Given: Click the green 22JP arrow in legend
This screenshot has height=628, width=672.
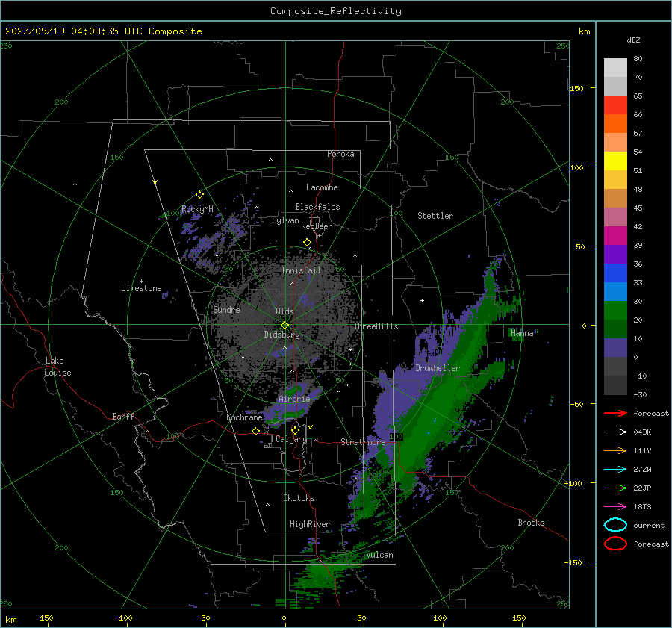Looking at the screenshot, I should 615,488.
